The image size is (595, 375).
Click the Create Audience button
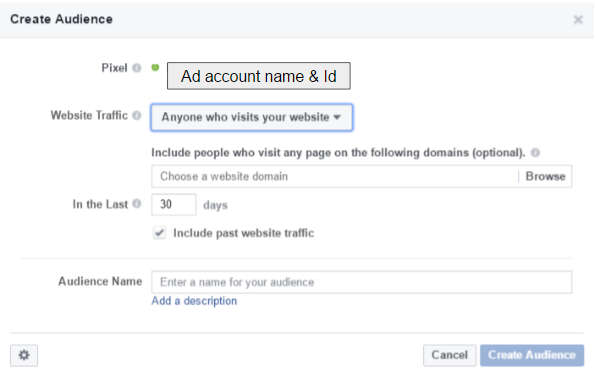point(532,355)
